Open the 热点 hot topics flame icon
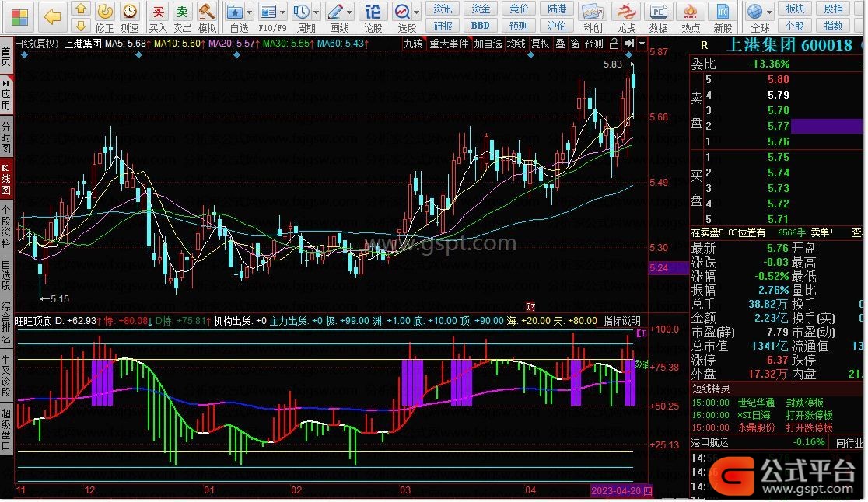 tap(691, 17)
